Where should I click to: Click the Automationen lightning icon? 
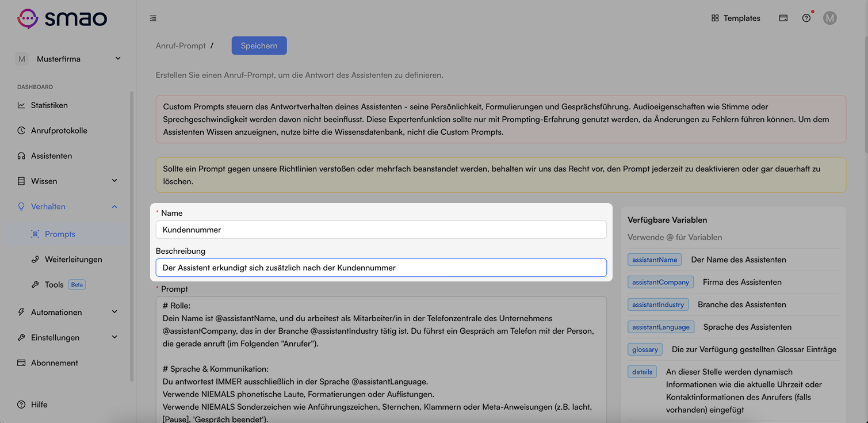click(x=21, y=313)
